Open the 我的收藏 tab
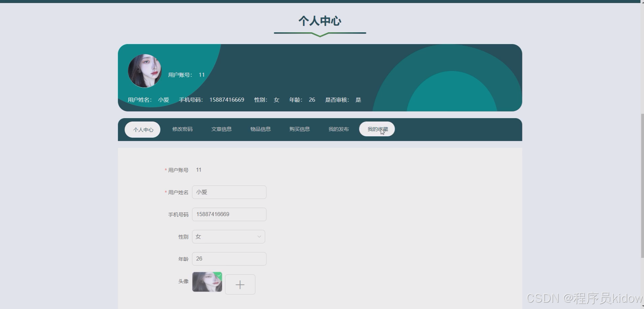 tap(377, 129)
